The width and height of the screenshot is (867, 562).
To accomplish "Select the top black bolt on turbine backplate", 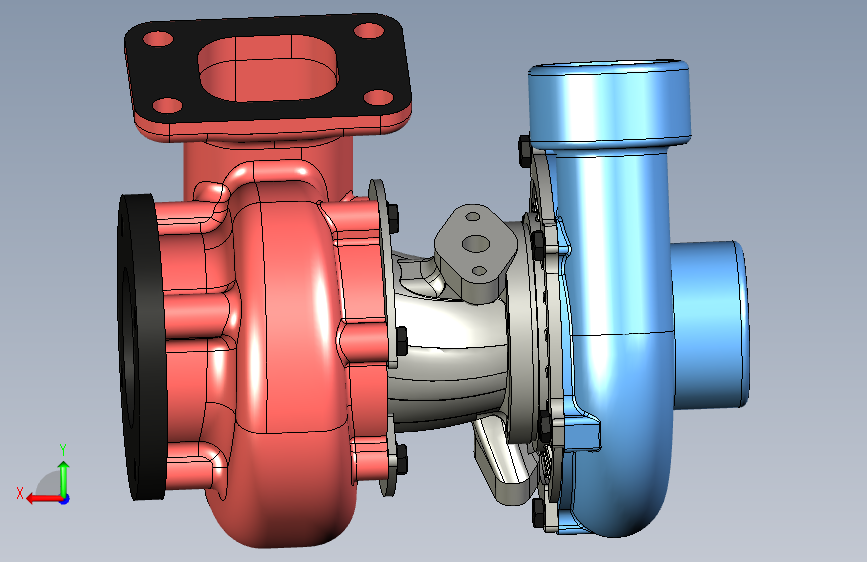I will 393,218.
